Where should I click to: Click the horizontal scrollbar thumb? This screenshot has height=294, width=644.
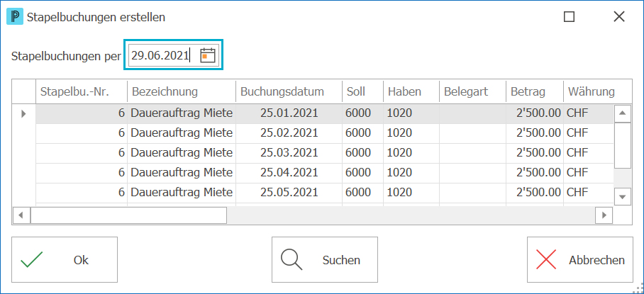pyautogui.click(x=128, y=215)
